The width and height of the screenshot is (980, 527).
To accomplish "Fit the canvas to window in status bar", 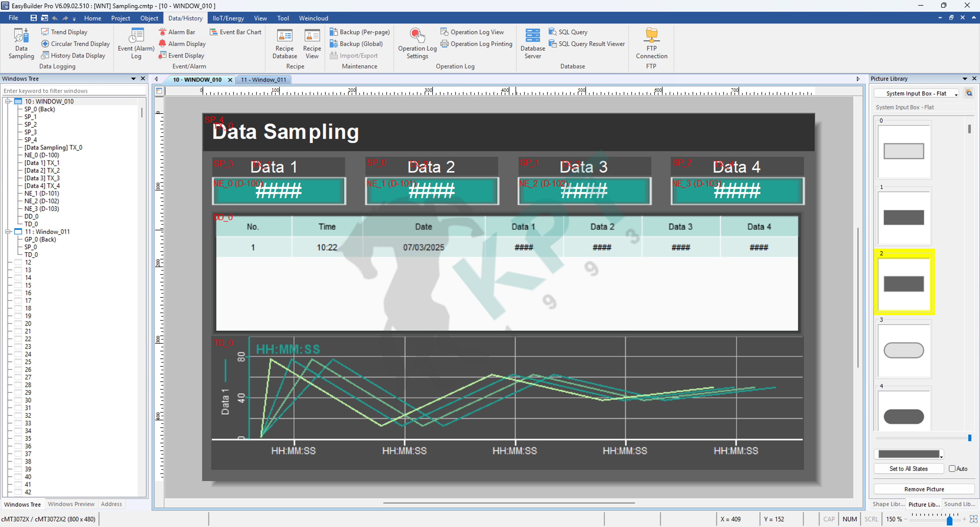I will tap(974, 519).
